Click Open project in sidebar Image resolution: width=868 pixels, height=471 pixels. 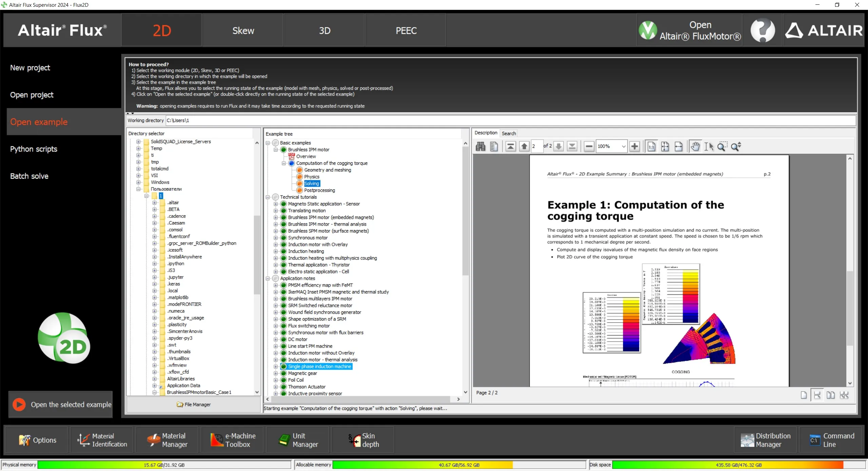click(x=32, y=95)
